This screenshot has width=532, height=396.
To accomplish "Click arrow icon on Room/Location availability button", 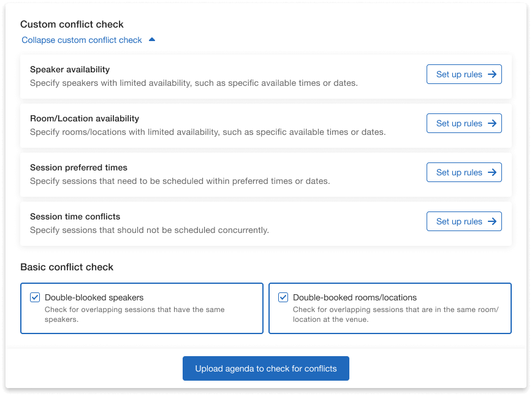I will click(492, 123).
